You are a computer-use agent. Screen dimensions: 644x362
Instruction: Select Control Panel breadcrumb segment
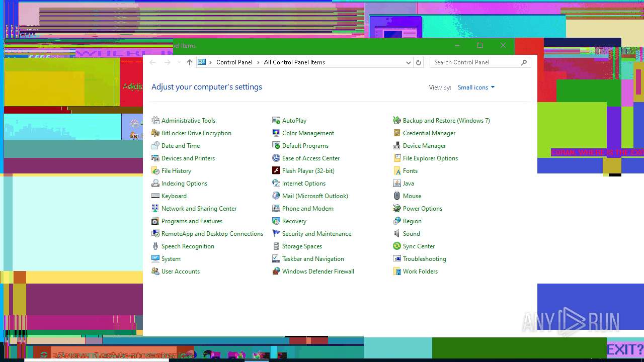[x=234, y=62]
